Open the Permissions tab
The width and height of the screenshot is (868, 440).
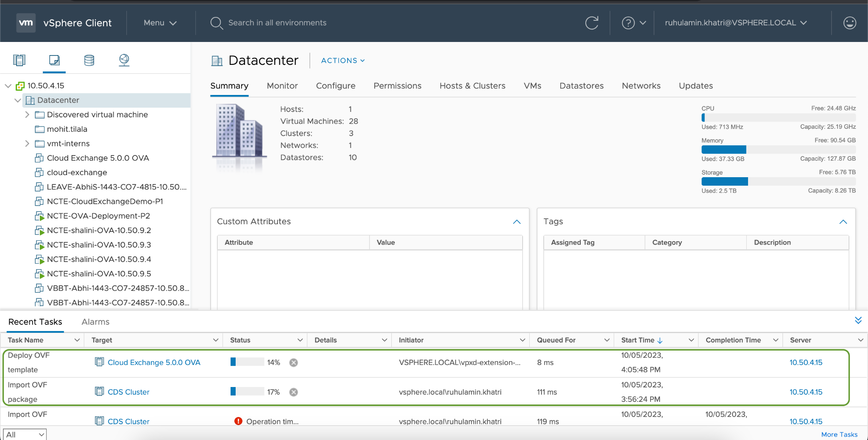[x=398, y=86]
